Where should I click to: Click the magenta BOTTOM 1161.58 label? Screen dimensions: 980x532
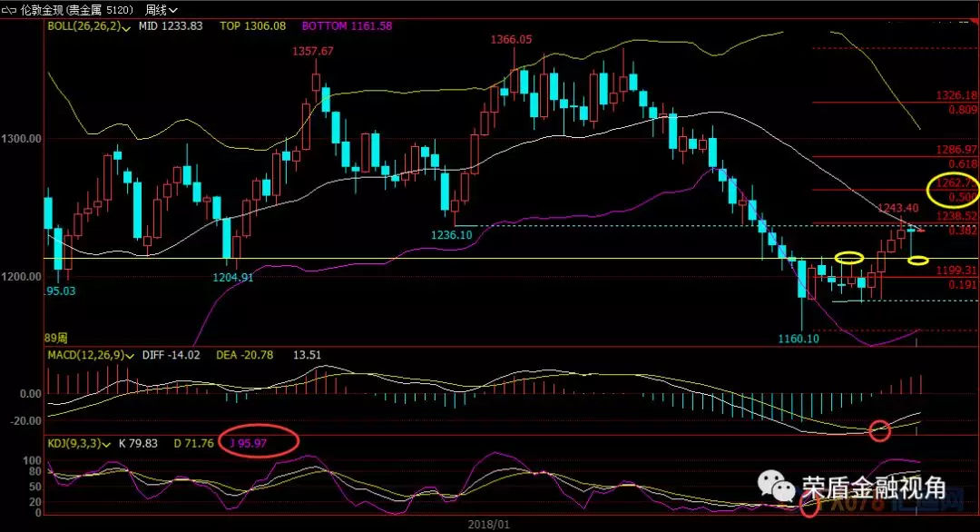tap(348, 27)
